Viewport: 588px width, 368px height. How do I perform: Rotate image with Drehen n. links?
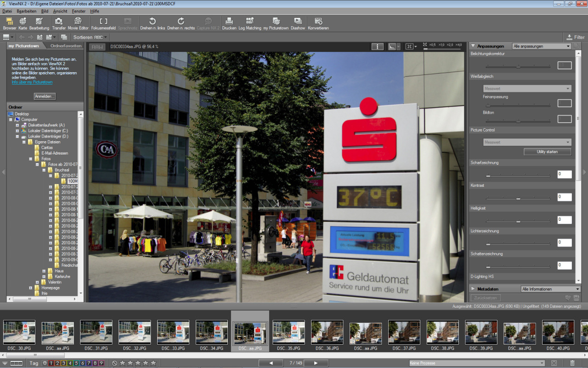pyautogui.click(x=152, y=23)
